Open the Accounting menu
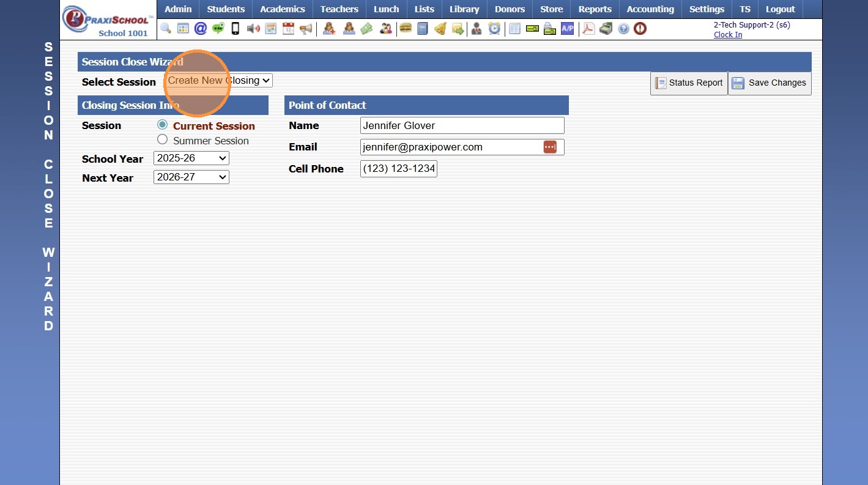Screen dimensions: 868x485 click(x=650, y=9)
